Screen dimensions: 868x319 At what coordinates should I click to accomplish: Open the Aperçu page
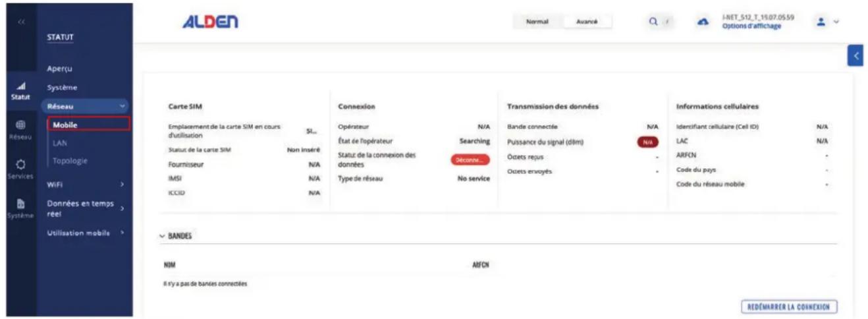pos(59,69)
